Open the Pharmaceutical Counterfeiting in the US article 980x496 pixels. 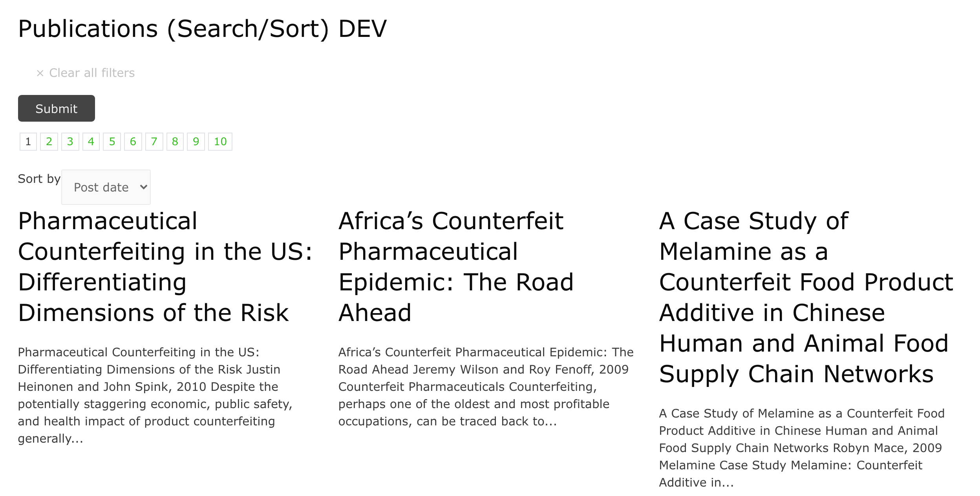pyautogui.click(x=165, y=267)
